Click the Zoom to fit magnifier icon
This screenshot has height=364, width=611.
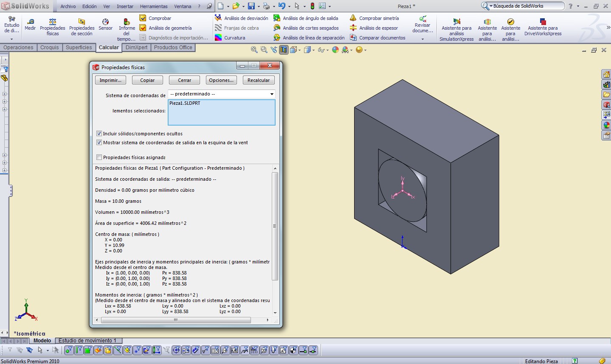(x=254, y=50)
